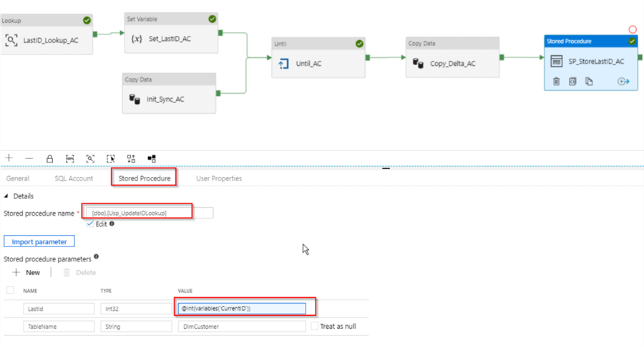
Task: Select the Copy Data header of Copy_Delta_AC
Action: tap(453, 43)
